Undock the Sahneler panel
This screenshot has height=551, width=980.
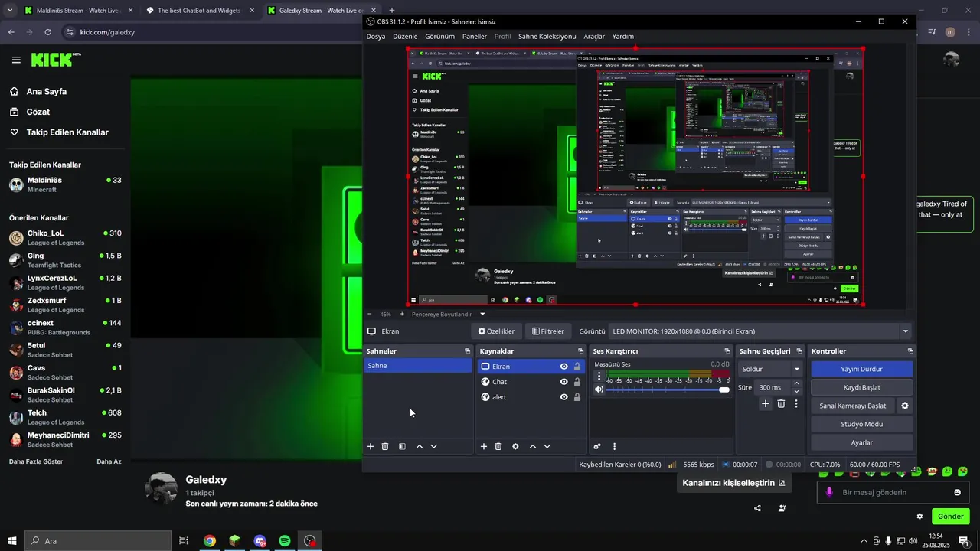click(467, 351)
